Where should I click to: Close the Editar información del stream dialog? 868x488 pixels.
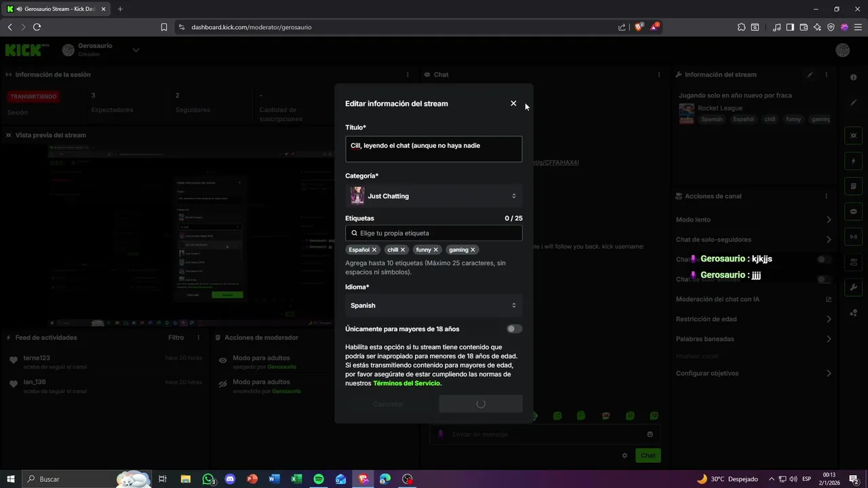[513, 104]
